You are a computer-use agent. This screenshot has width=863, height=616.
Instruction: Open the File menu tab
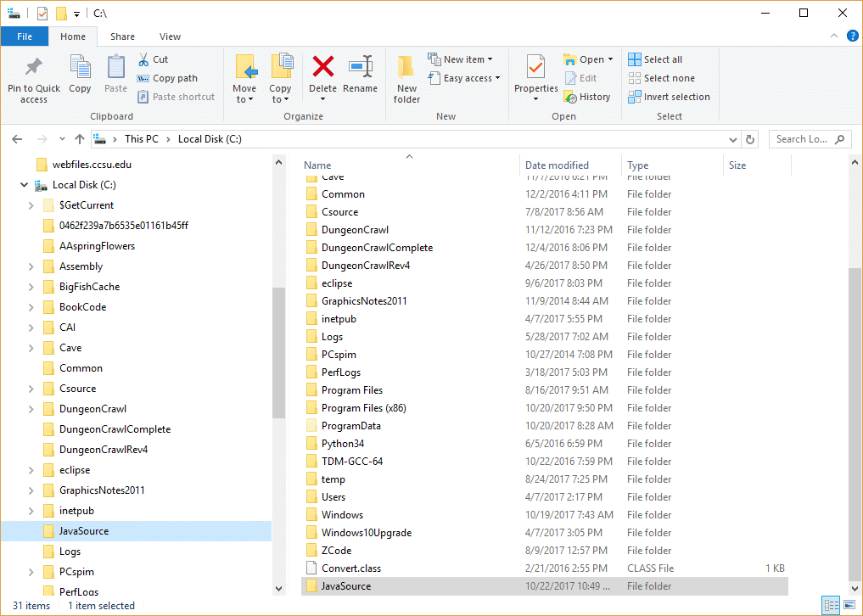tap(25, 36)
